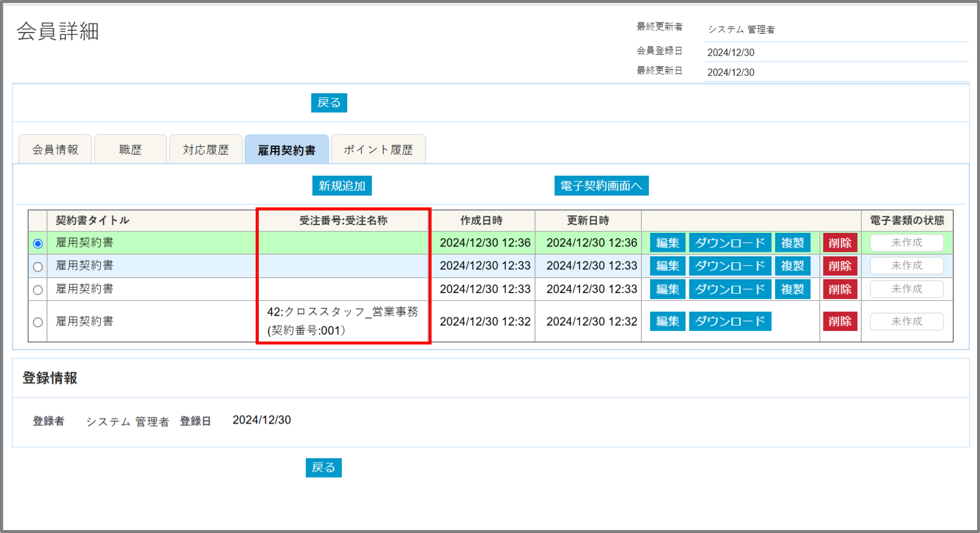The width and height of the screenshot is (980, 533).
Task: Click 雇用契約書 title in the 12:36 row
Action: coord(84,242)
